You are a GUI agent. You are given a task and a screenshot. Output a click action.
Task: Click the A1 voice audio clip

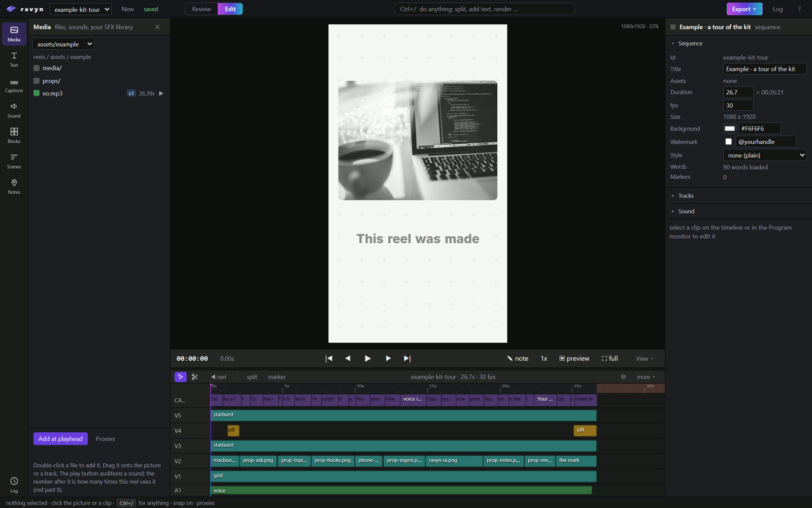(x=401, y=490)
